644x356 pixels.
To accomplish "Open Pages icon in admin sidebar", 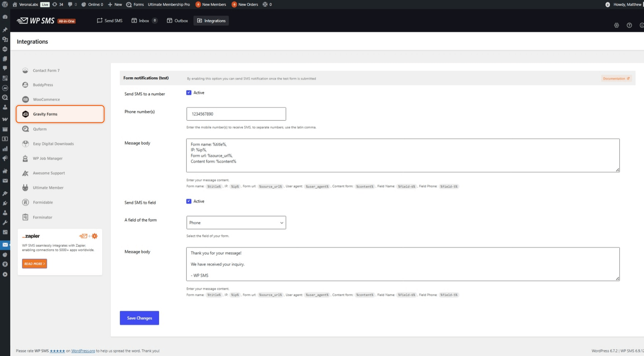I will point(5,59).
